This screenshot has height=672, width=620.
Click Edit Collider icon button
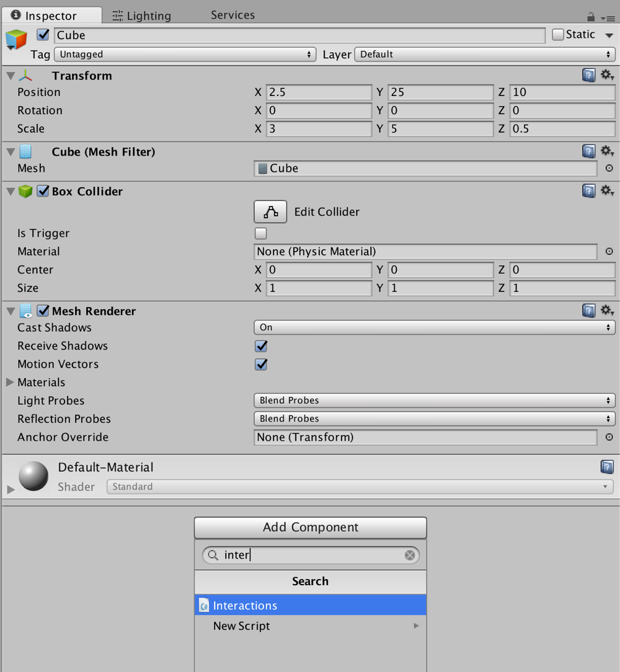270,212
